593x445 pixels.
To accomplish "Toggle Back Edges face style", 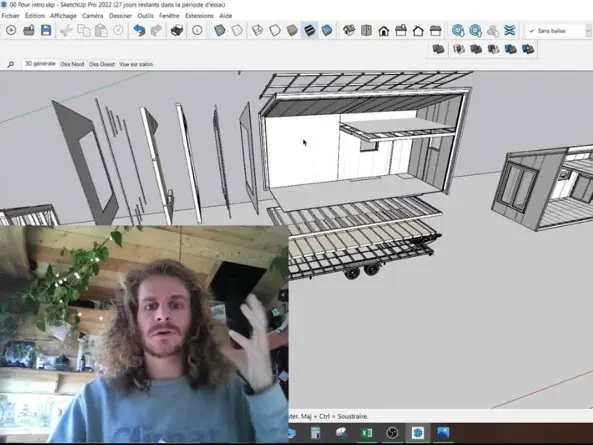I will coord(237,30).
